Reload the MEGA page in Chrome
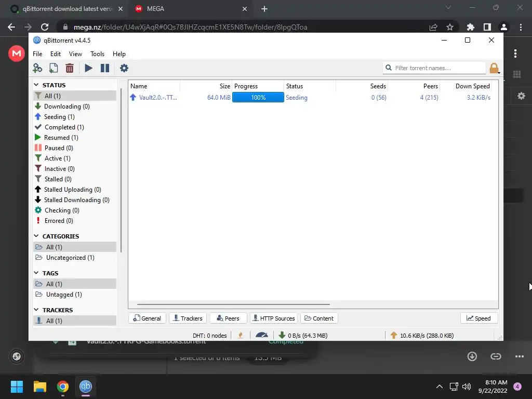 tap(45, 27)
